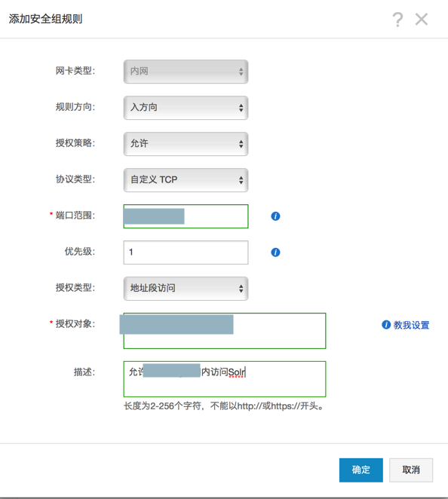
Task: Open the 授权类型 dropdown showing 地址段访问
Action: point(186,289)
